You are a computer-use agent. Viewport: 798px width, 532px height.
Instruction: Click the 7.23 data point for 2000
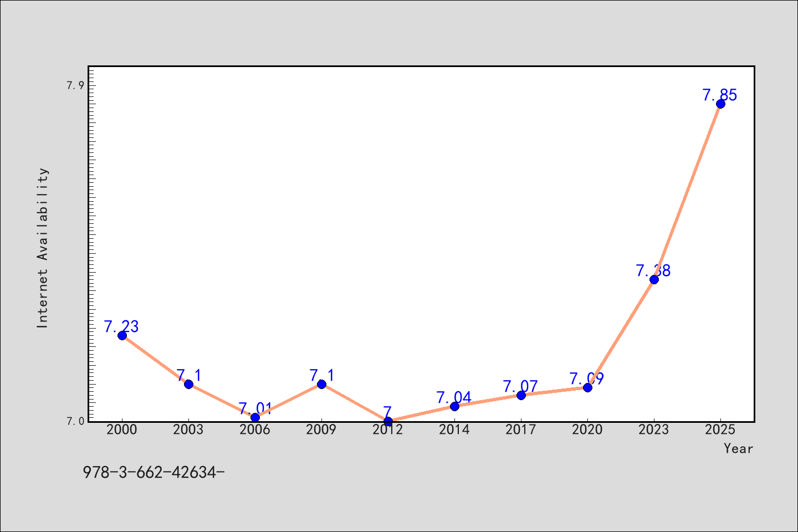pyautogui.click(x=122, y=335)
